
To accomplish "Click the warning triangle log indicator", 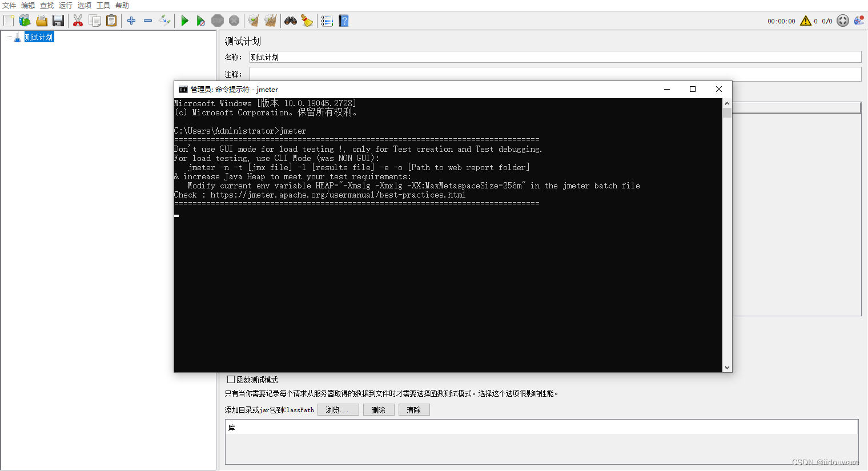I will [x=806, y=21].
